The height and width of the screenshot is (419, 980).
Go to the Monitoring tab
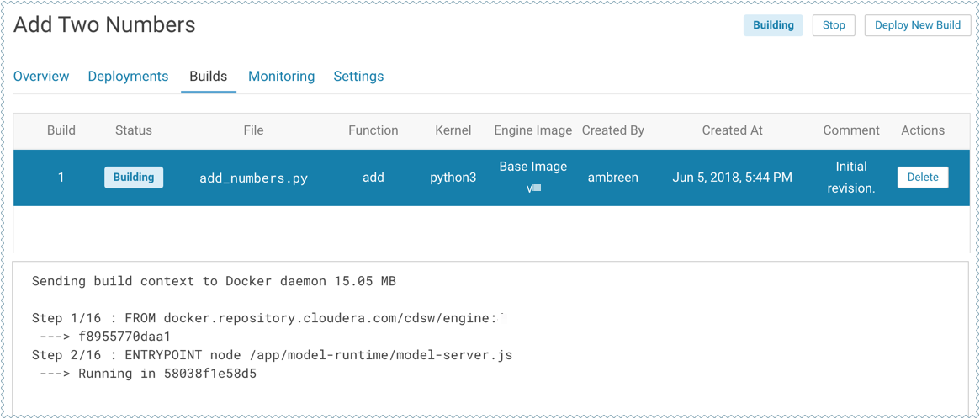[x=281, y=77]
